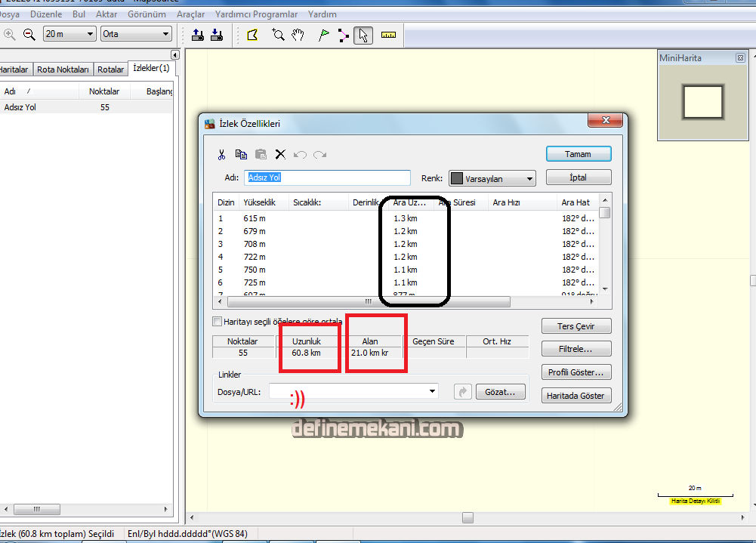Click the Adı name input field
The width and height of the screenshot is (756, 543).
[x=328, y=178]
